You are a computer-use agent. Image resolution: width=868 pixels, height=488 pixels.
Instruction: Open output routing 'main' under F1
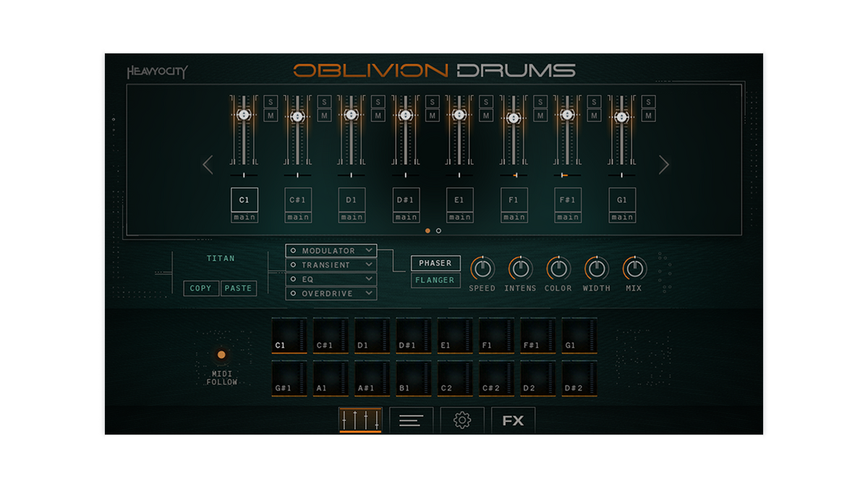point(514,217)
